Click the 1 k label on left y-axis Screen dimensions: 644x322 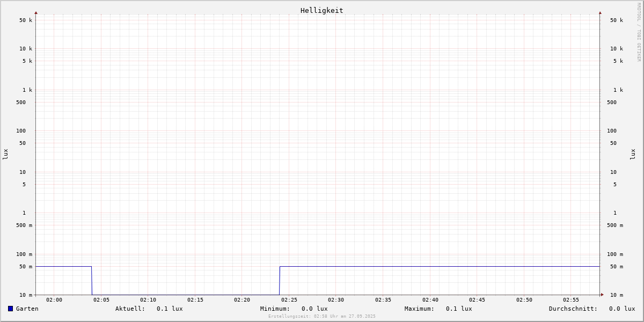[26, 90]
